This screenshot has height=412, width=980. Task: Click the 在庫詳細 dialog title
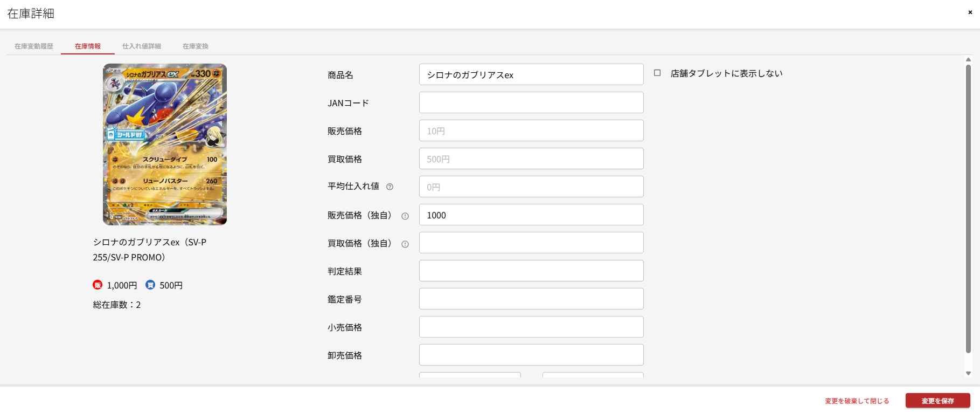point(31,13)
